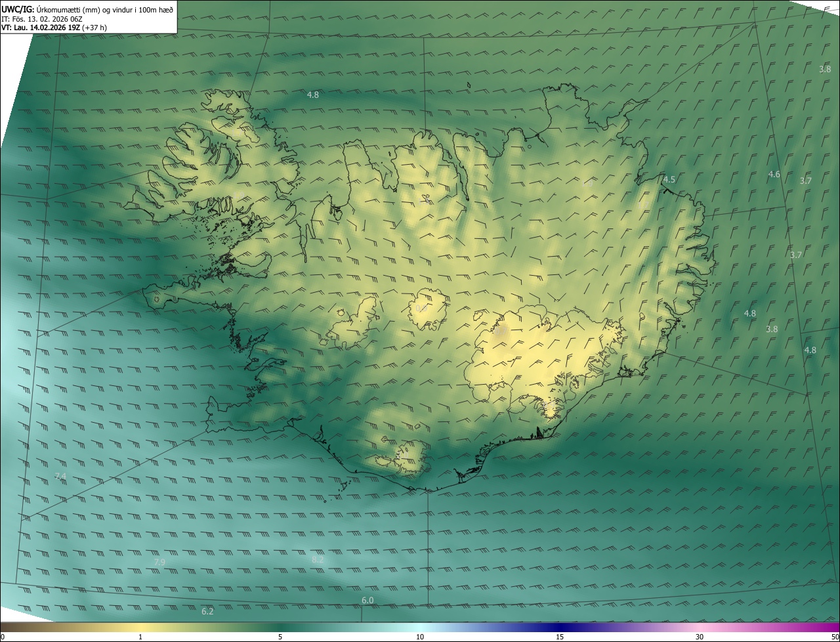
Task: Click the title "Úrkomumætti (mm) og vindur"
Action: (x=77, y=9)
